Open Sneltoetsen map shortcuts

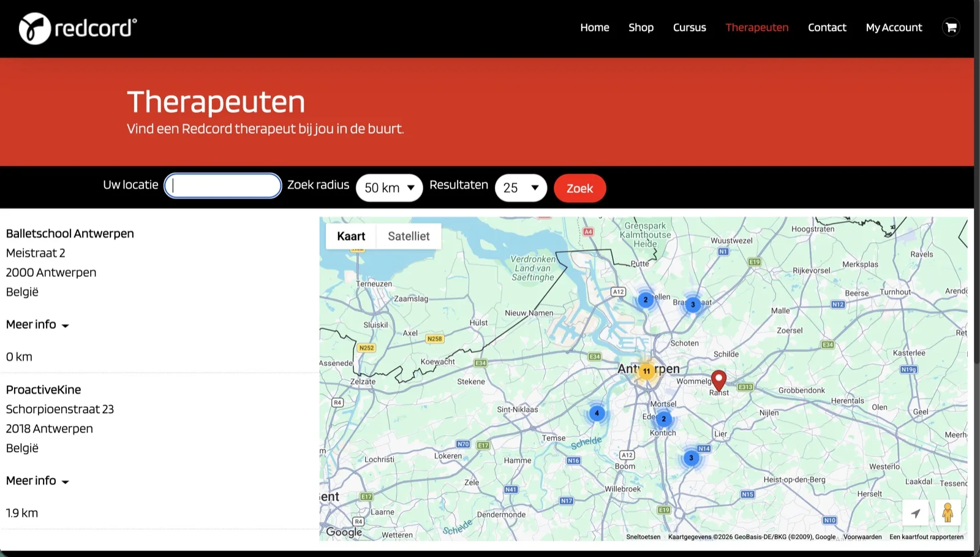[643, 537]
